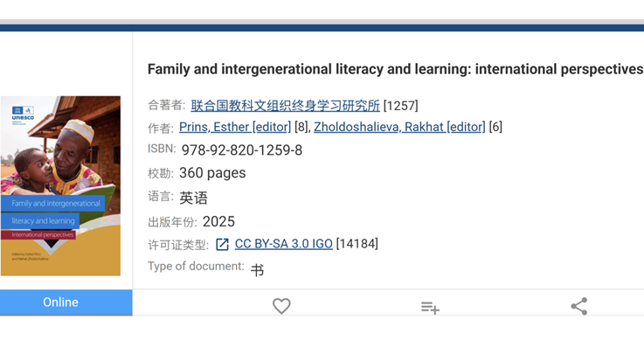The image size is (644, 362).
Task: Click the UNESCO logo on the cover
Action: pyautogui.click(x=23, y=115)
